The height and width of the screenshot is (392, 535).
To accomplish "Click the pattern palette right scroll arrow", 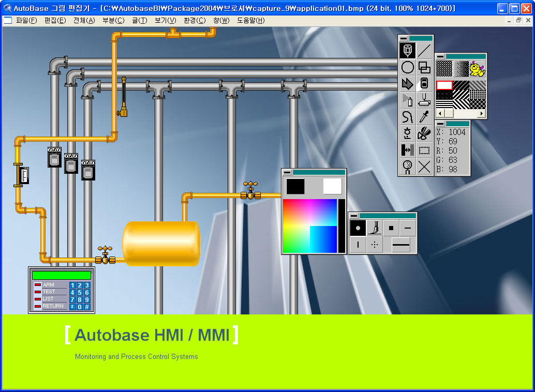I will [482, 113].
